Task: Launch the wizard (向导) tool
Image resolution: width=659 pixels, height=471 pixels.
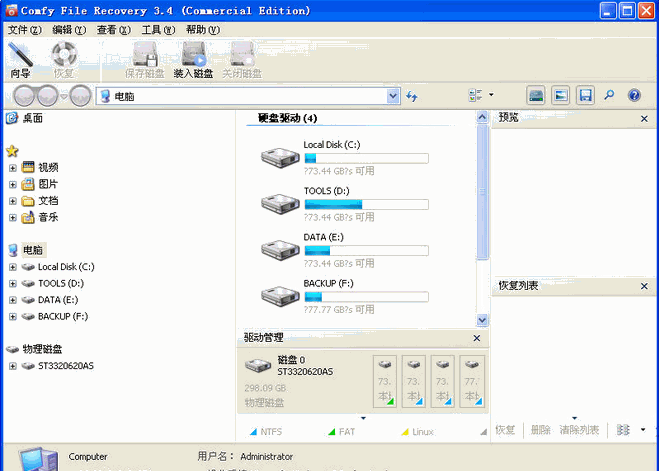Action: (x=20, y=61)
